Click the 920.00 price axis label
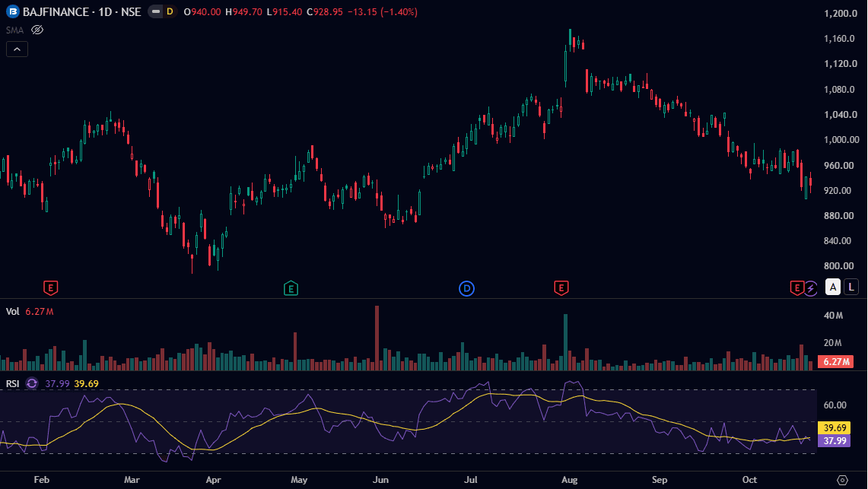This screenshot has width=868, height=489. 838,190
